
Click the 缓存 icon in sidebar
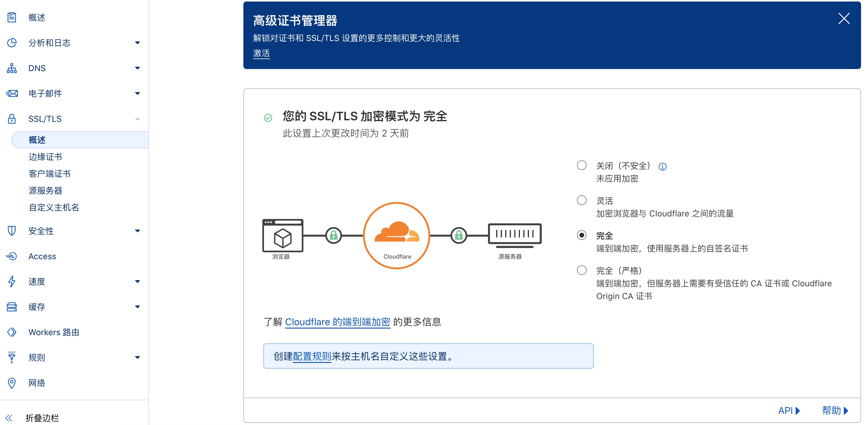pyautogui.click(x=12, y=307)
